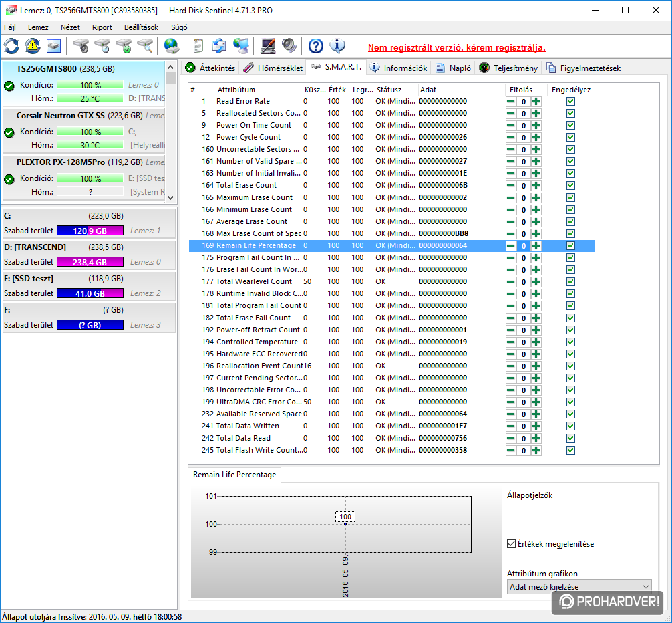The width and height of the screenshot is (672, 623).
Task: Click the notepad report toolbar icon
Action: pyautogui.click(x=198, y=46)
